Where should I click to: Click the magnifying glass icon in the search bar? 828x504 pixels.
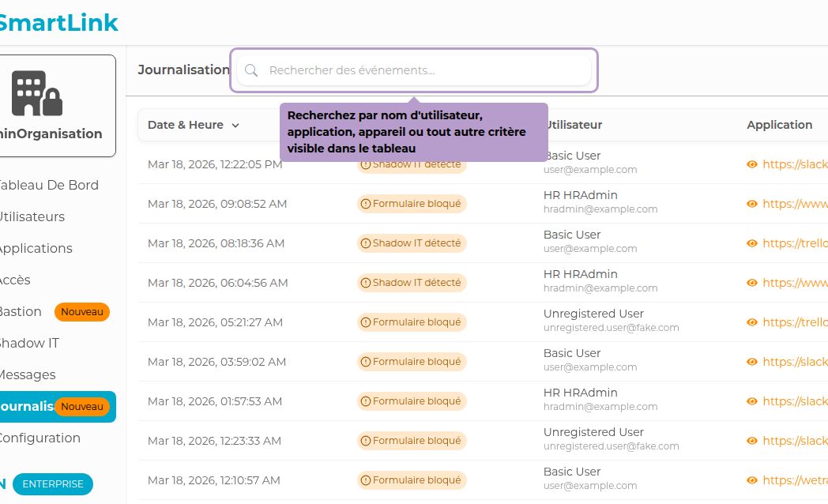(x=250, y=70)
